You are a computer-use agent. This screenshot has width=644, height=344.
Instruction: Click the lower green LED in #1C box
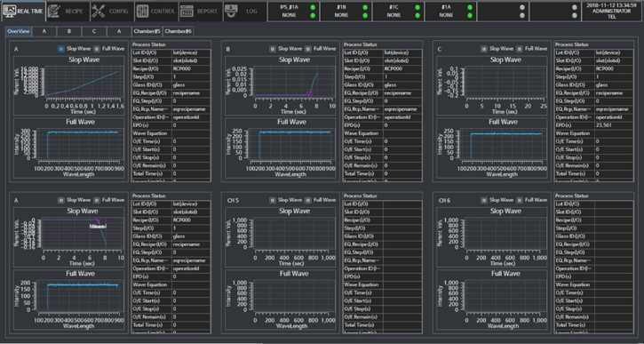pyautogui.click(x=417, y=15)
